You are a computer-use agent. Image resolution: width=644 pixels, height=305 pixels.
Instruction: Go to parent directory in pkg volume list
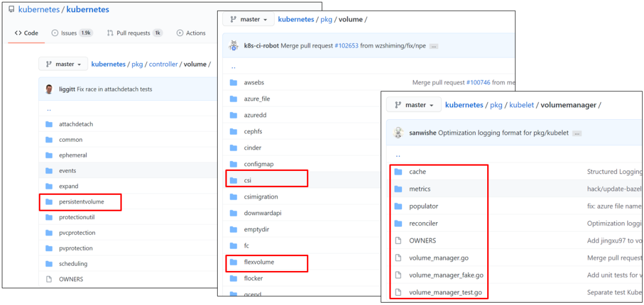tap(233, 68)
